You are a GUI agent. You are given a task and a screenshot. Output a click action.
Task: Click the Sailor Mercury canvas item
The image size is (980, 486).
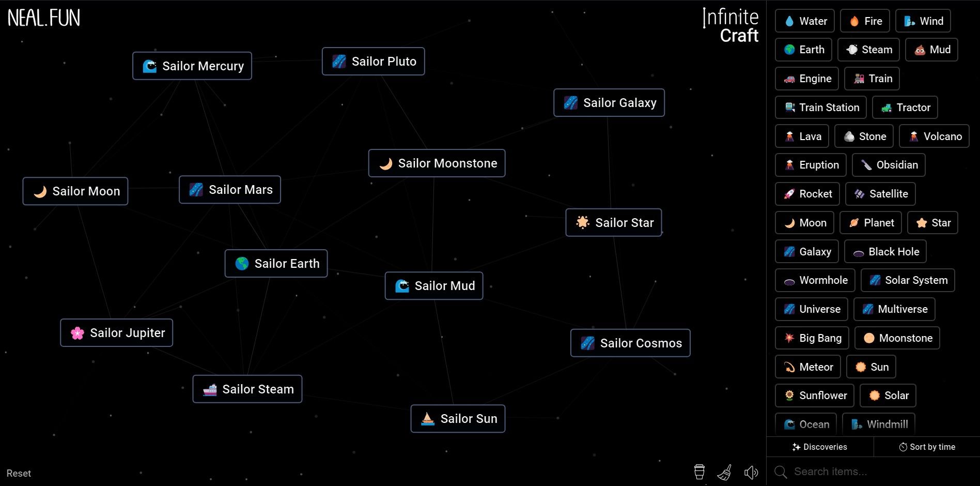pyautogui.click(x=192, y=66)
